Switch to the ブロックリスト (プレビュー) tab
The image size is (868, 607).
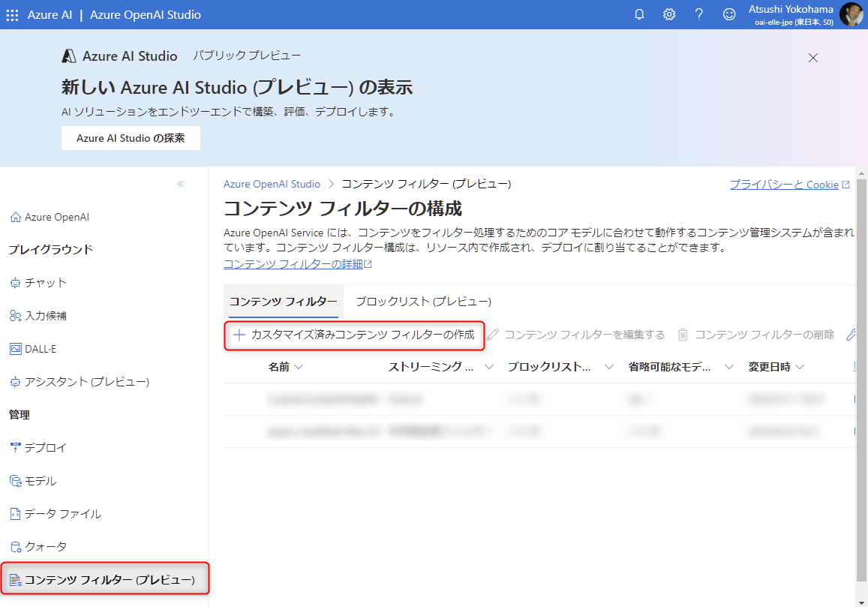pos(423,302)
